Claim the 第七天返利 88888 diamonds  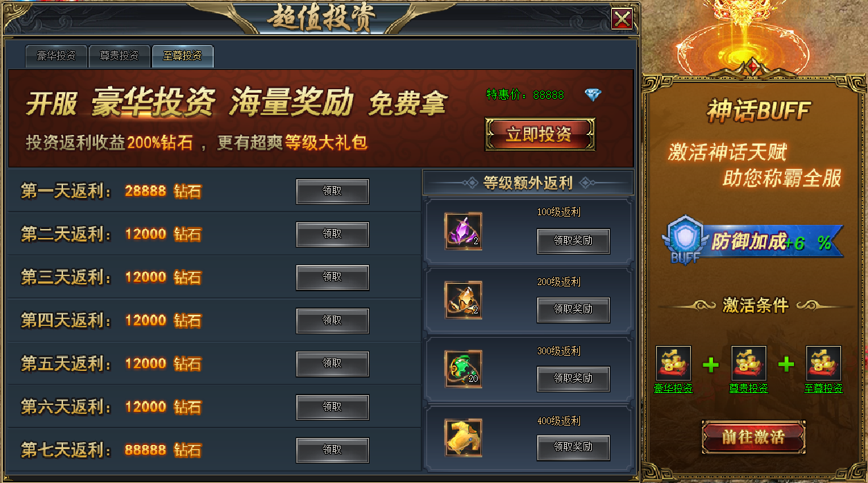(x=332, y=450)
